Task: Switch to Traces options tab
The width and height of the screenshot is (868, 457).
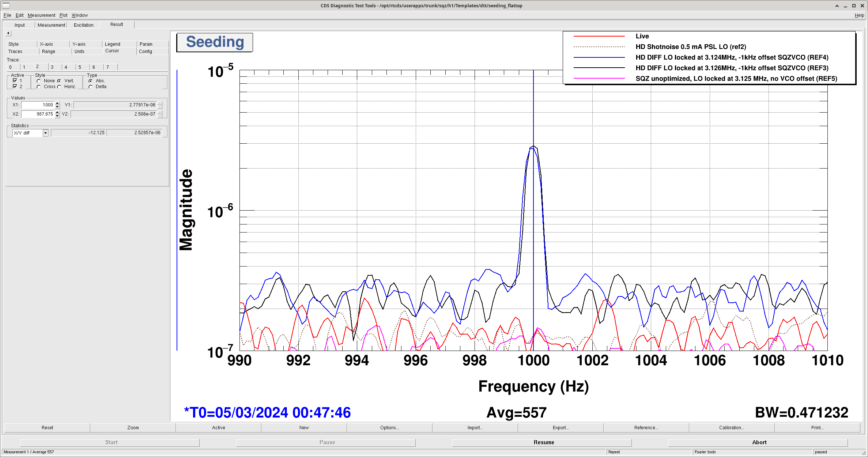Action: pyautogui.click(x=15, y=52)
